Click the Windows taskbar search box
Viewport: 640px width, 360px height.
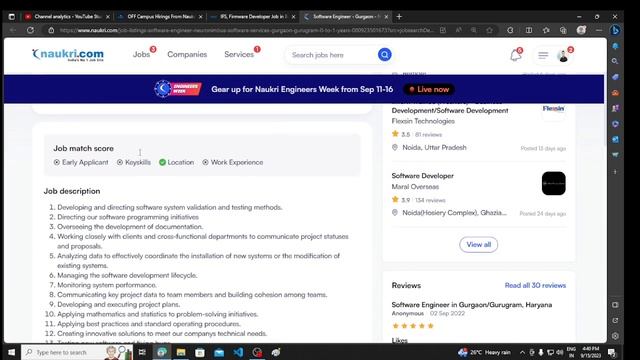tap(77, 352)
